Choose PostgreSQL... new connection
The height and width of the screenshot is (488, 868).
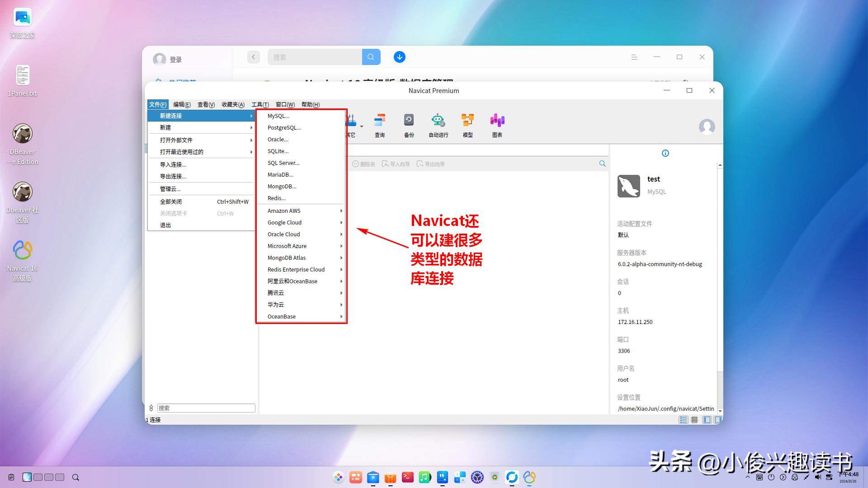point(302,127)
